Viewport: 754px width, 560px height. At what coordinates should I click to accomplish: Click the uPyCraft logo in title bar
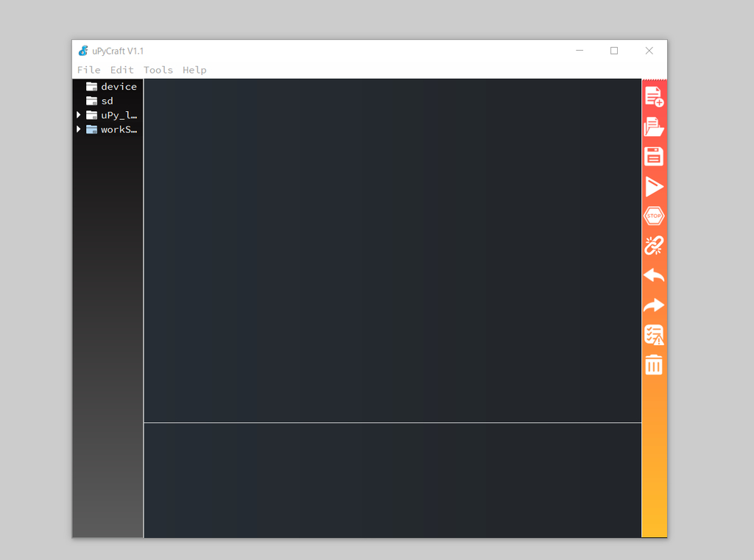coord(84,51)
